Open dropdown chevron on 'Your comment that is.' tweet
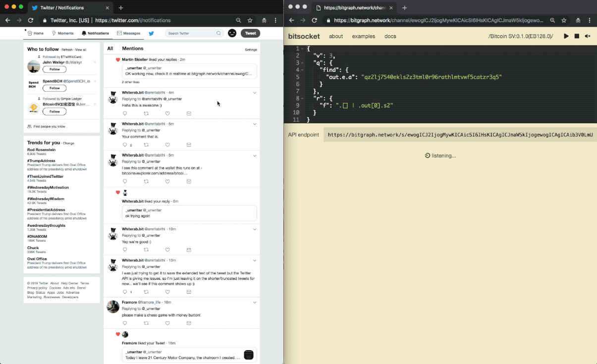597x364 pixels. click(x=255, y=124)
